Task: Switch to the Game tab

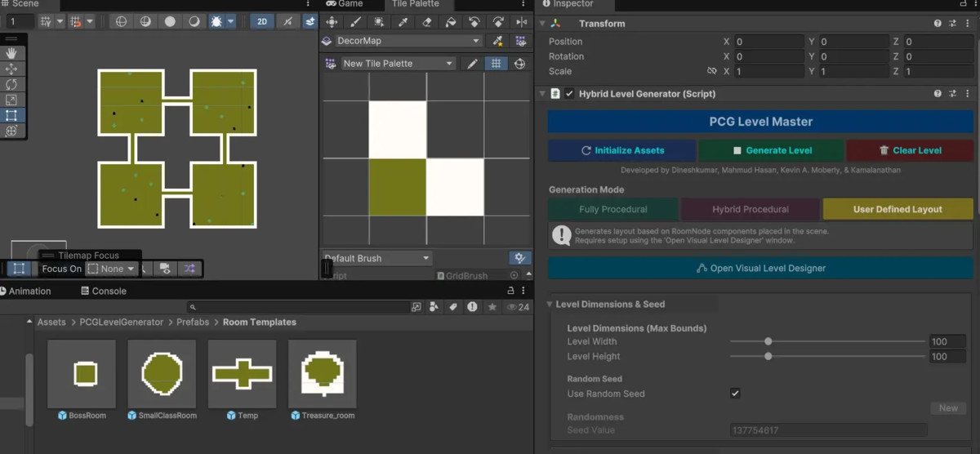Action: click(345, 4)
